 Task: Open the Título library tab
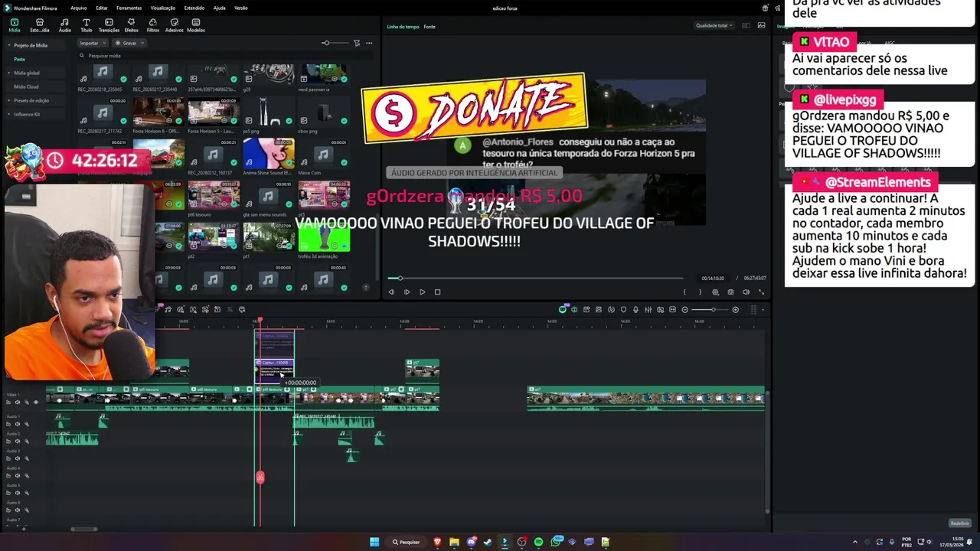click(86, 25)
